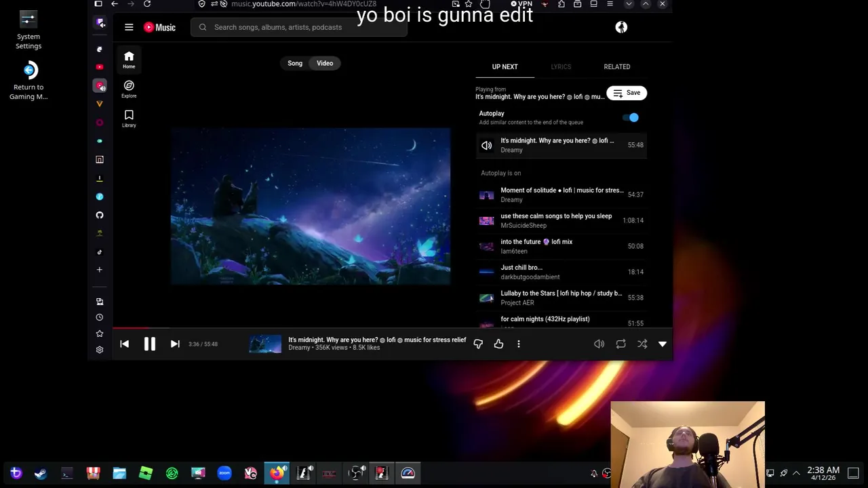Viewport: 868px width, 488px height.
Task: Toggle the Autoplay switch
Action: [631, 118]
